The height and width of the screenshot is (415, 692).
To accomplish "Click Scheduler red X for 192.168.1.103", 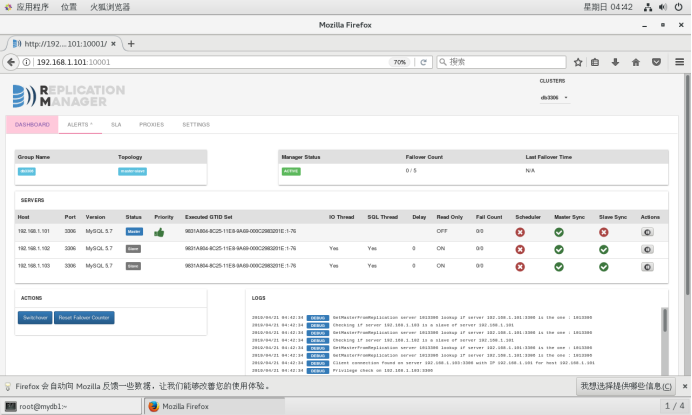I will point(520,267).
